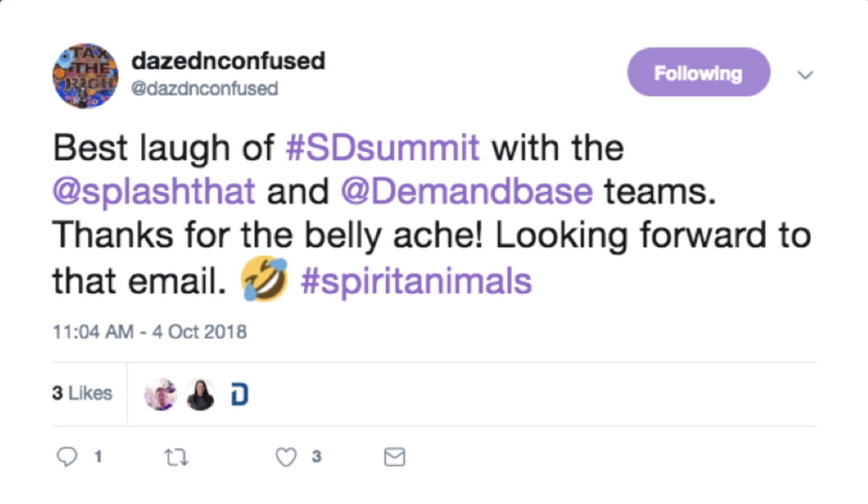
Task: Click the like count next to heart
Action: [x=316, y=457]
